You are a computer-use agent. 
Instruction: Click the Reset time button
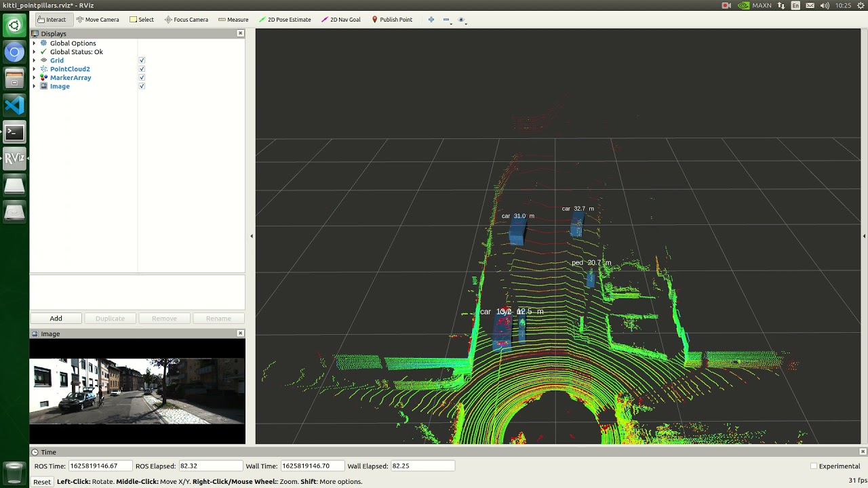click(x=42, y=481)
